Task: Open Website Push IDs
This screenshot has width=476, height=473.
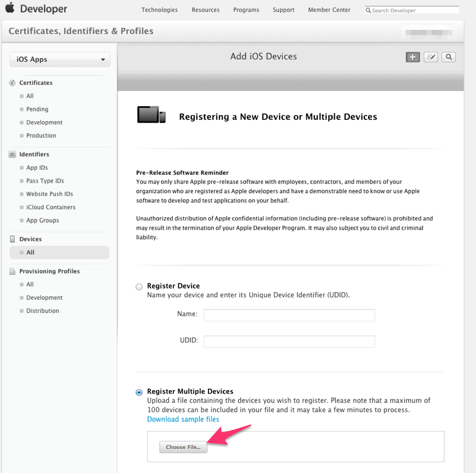Action: click(49, 194)
